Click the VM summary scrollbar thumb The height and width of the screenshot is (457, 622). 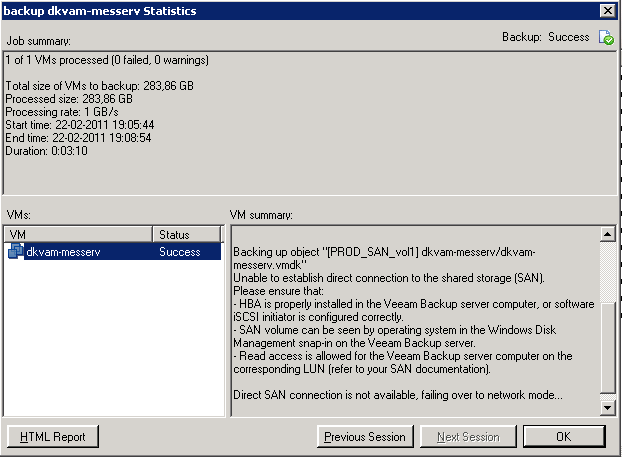pos(608,348)
